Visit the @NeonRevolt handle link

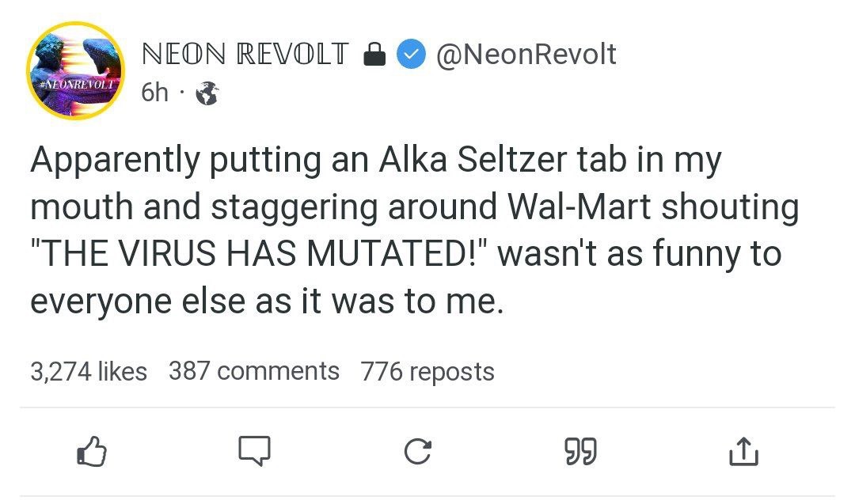526,54
